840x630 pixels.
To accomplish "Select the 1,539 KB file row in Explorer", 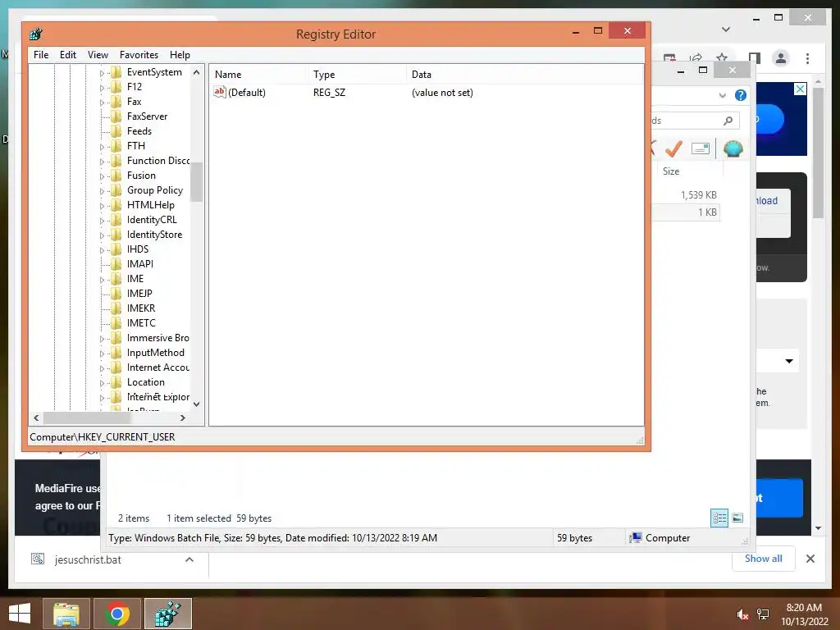I will pos(686,195).
